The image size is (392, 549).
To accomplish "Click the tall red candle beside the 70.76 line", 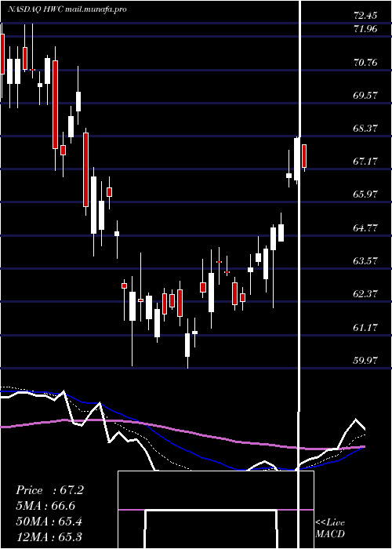I will 56,104.
